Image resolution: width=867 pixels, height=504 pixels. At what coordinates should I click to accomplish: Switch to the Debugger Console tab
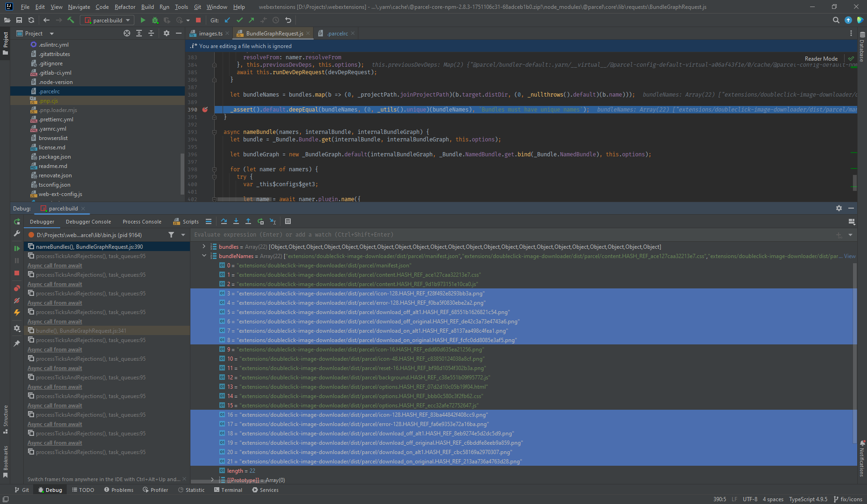point(88,221)
